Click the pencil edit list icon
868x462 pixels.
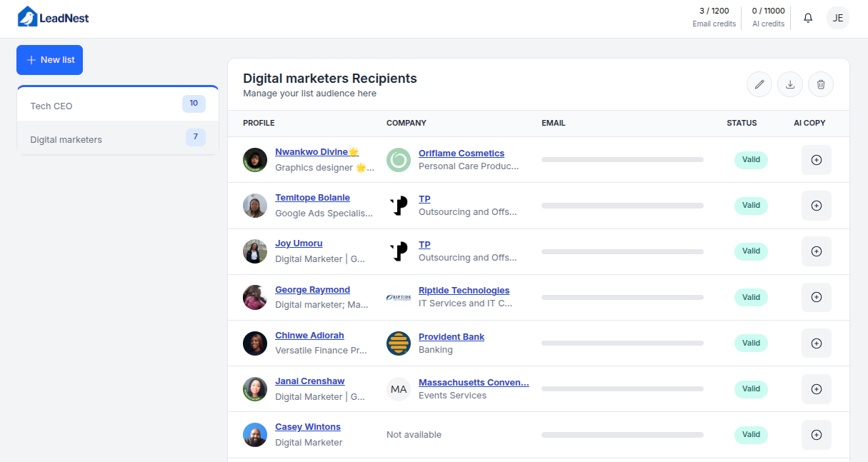(x=759, y=85)
